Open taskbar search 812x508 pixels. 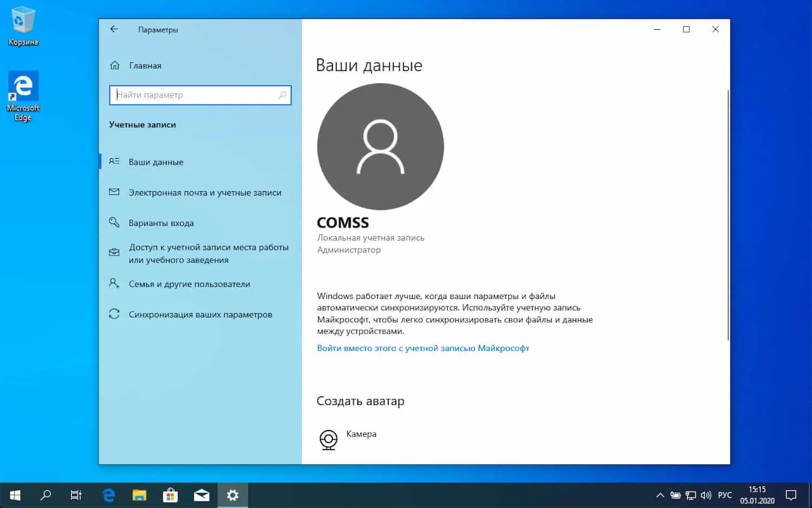pos(46,495)
